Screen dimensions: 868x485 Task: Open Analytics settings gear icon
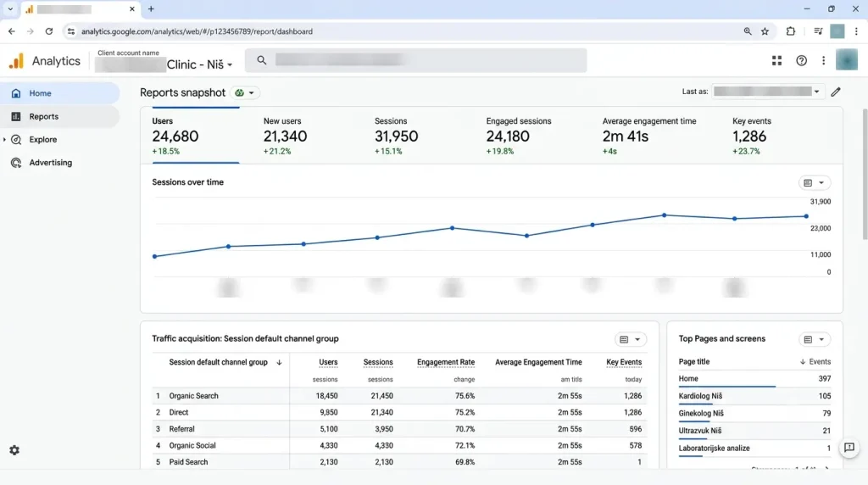14,450
